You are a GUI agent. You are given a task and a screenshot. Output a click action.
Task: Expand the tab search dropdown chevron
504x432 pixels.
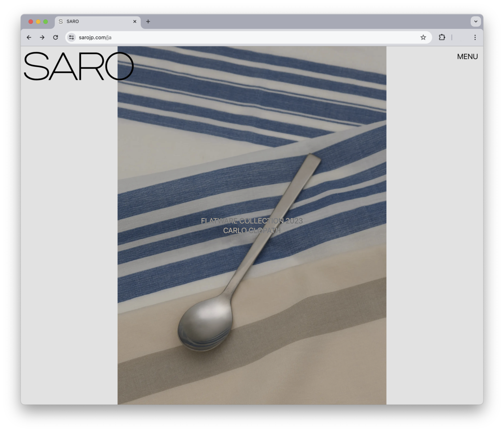coord(476,22)
